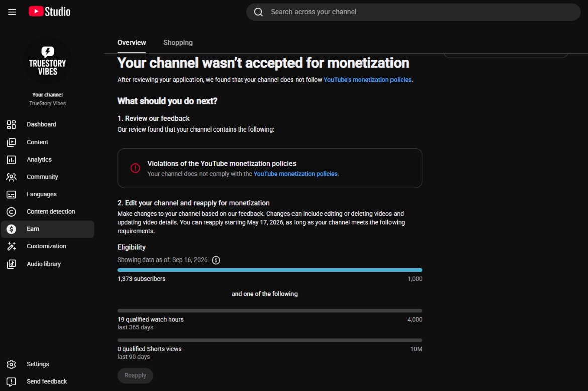Switch to the Overview tab

[131, 43]
